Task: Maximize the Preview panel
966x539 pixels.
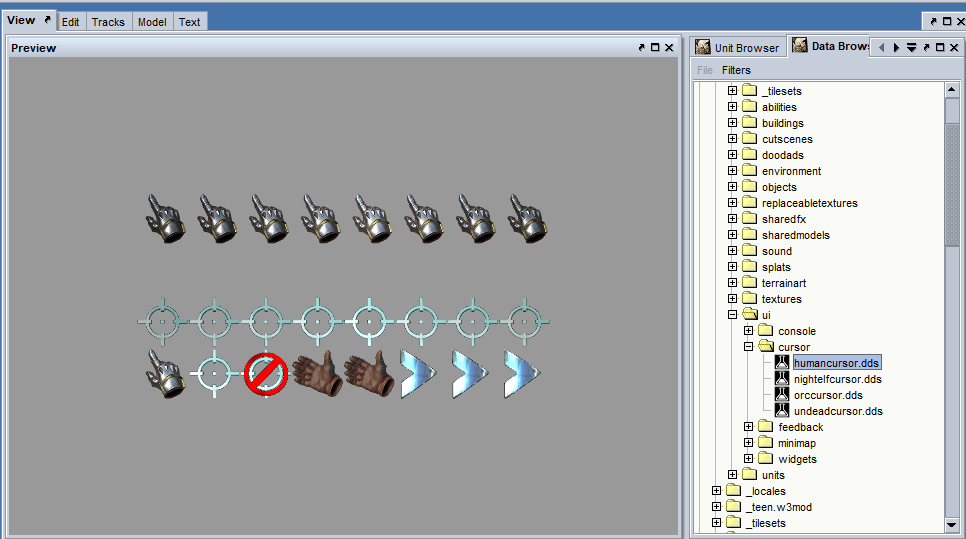Action: [655, 47]
